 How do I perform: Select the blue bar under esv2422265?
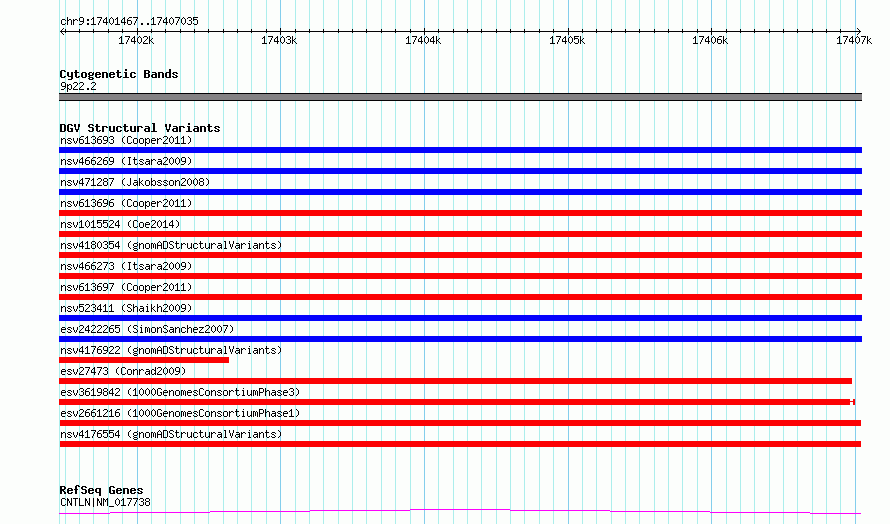(460, 339)
